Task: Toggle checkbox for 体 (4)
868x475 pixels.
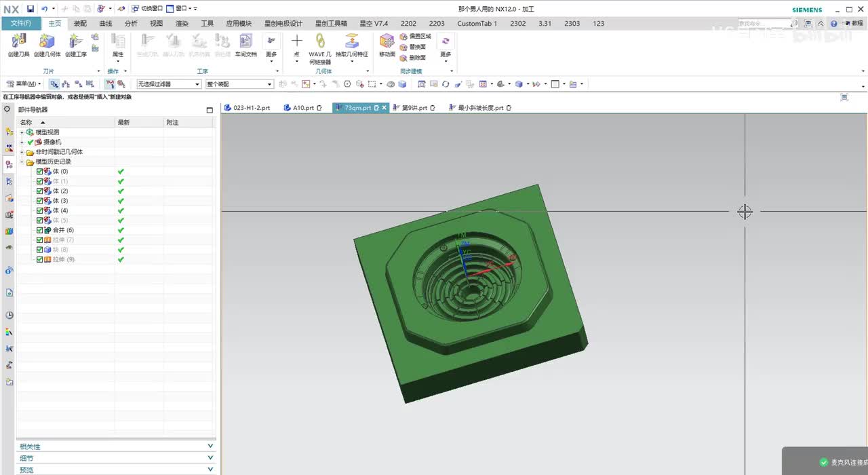Action: coord(40,210)
